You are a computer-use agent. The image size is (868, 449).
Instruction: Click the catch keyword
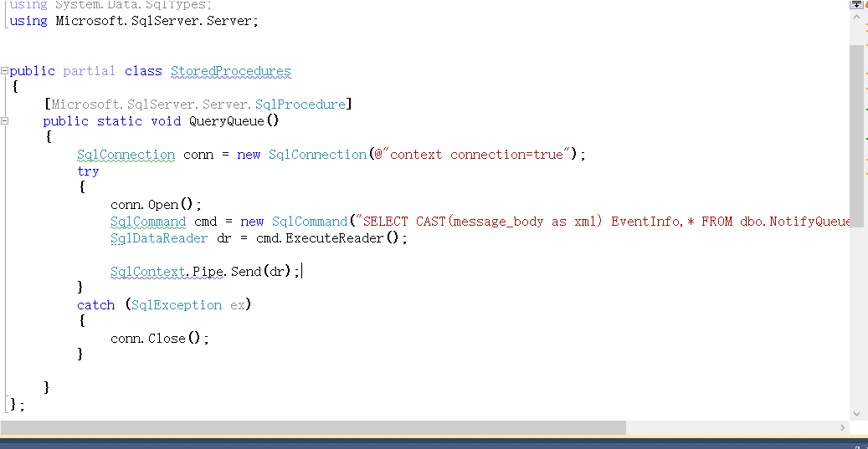95,305
